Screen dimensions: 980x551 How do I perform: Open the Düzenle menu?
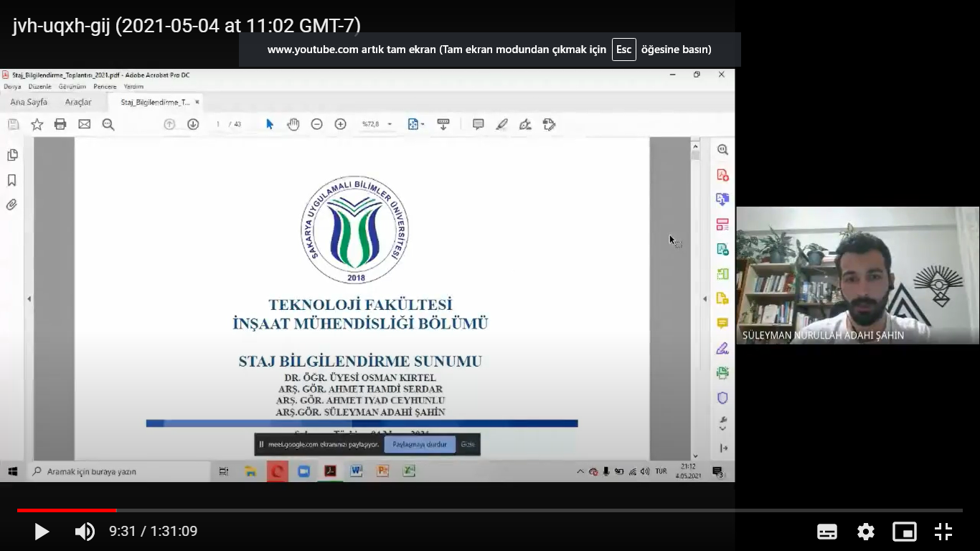click(40, 86)
